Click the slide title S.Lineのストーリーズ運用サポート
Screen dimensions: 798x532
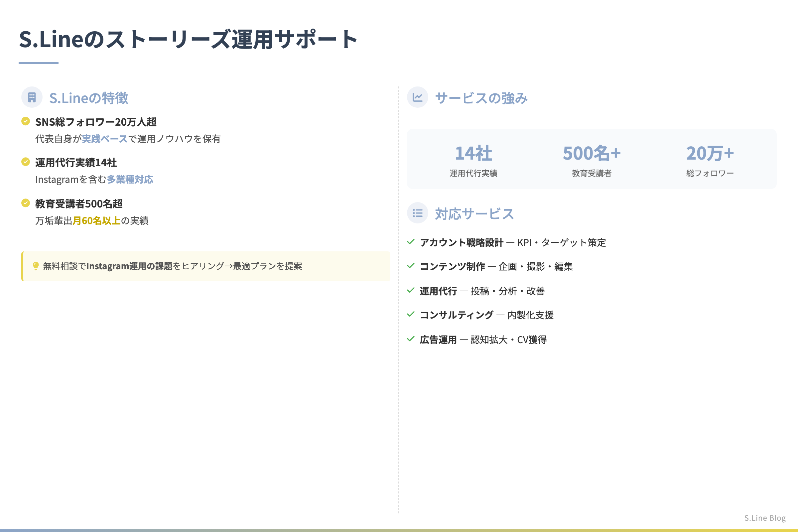(x=189, y=39)
